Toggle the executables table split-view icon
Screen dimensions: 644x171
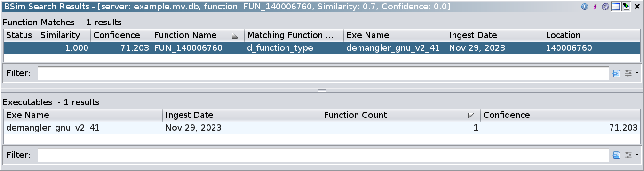616,7
